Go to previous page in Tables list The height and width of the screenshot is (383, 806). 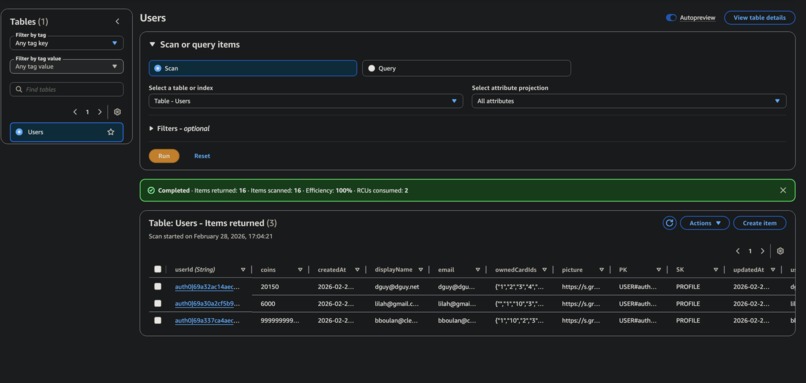[x=75, y=112]
